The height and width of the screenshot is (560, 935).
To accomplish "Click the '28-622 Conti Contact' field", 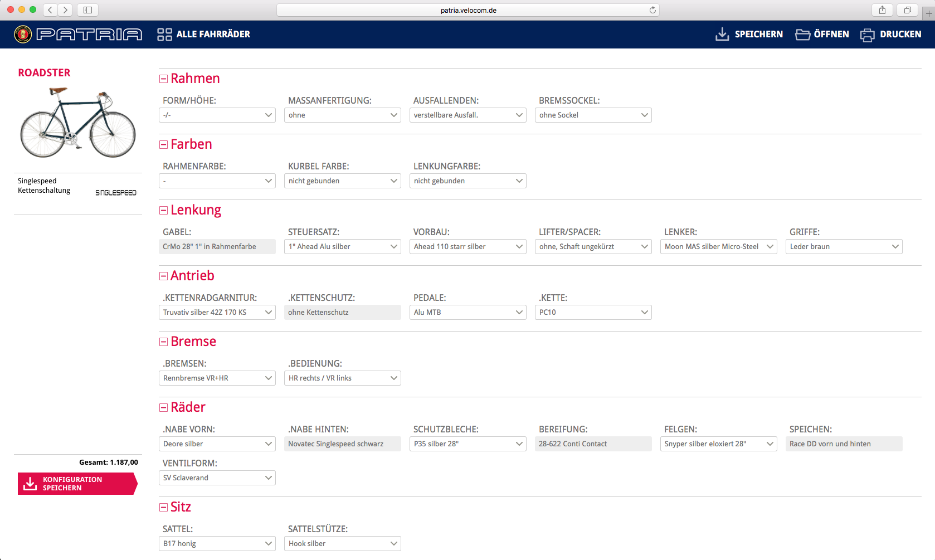I will pyautogui.click(x=593, y=444).
